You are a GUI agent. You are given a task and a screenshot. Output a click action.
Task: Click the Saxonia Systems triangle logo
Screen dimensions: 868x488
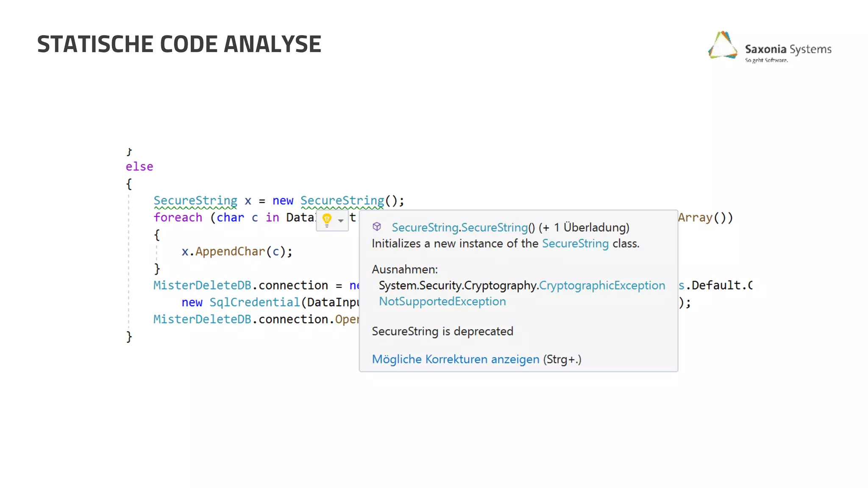(723, 45)
